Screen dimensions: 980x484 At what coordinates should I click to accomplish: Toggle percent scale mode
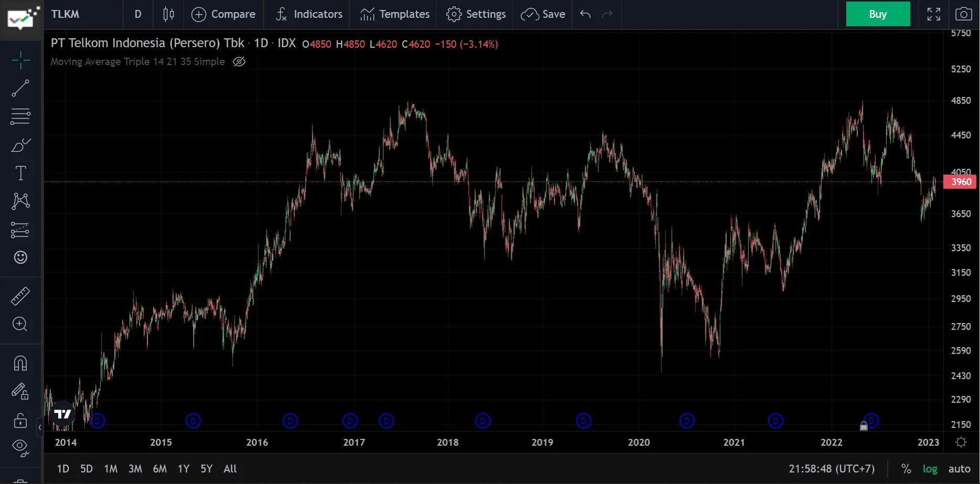(906, 469)
